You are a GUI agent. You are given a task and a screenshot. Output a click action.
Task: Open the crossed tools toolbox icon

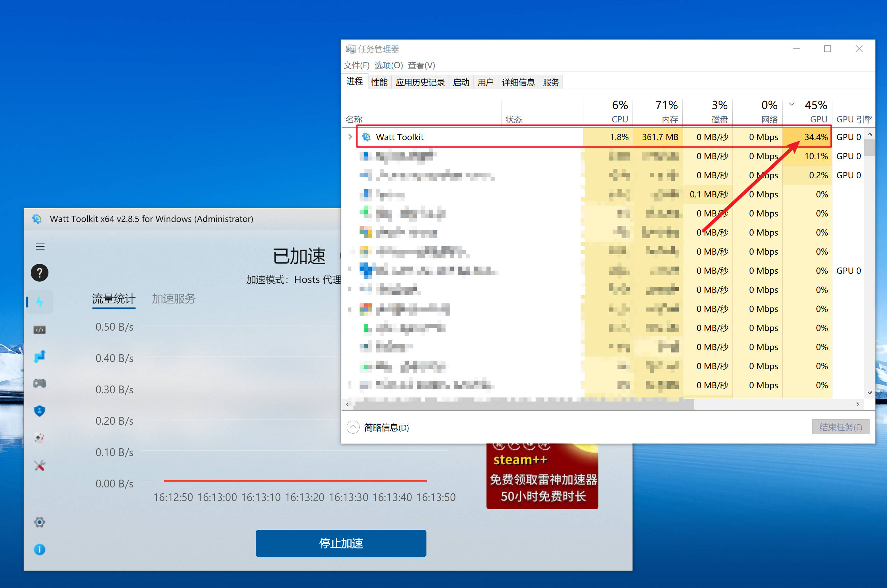(x=39, y=465)
